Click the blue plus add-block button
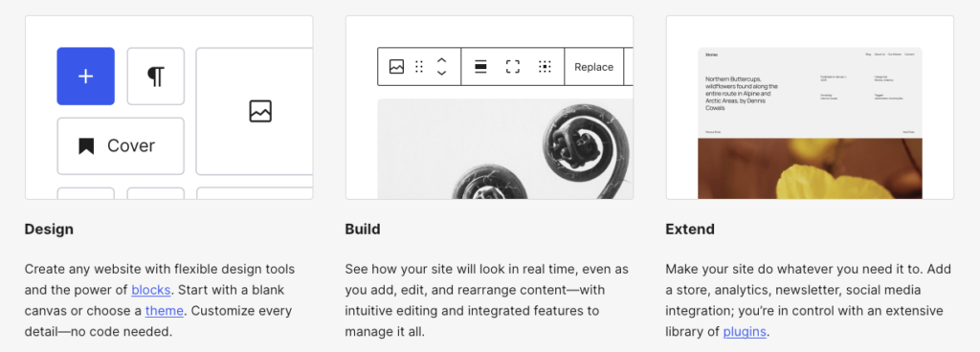 coord(85,77)
